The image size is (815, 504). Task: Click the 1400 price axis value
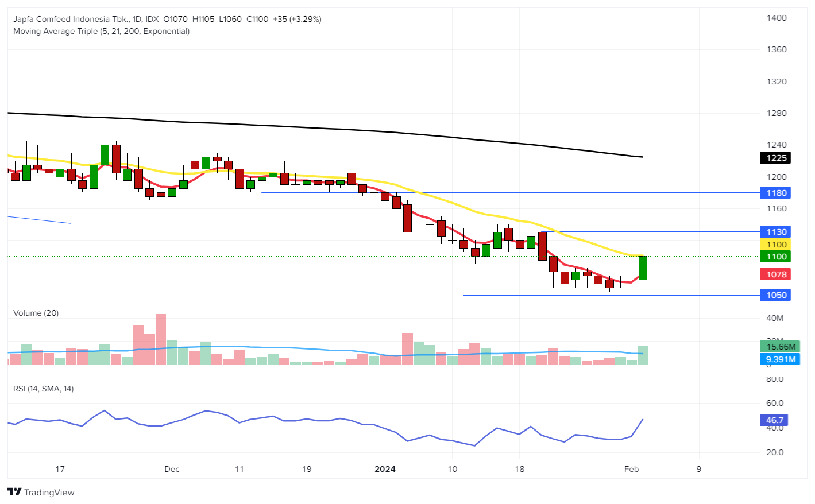tap(777, 18)
